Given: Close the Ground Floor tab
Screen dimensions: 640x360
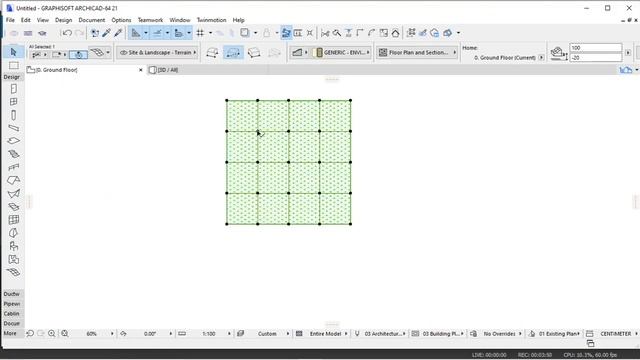Looking at the screenshot, I should (x=141, y=70).
